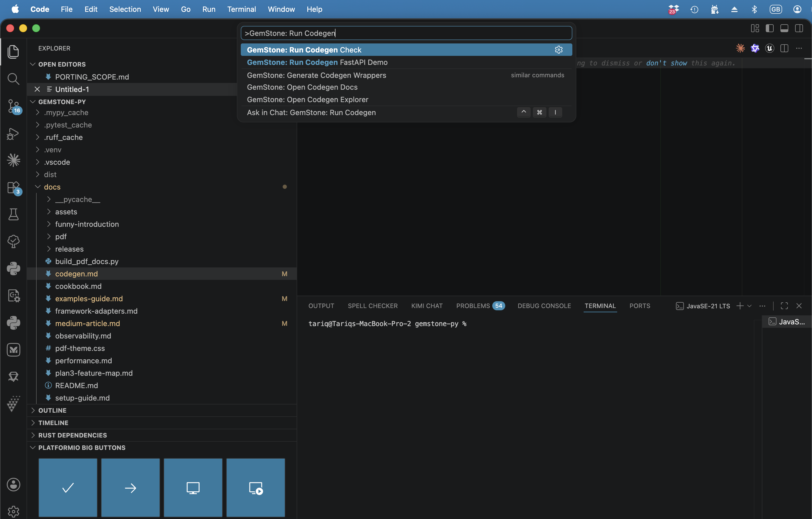Create a new terminal with plus icon
Screen dimensions: 812x519
740,306
